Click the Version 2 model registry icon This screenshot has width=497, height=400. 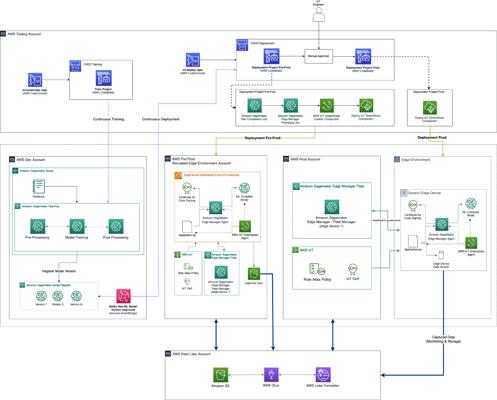tap(58, 296)
